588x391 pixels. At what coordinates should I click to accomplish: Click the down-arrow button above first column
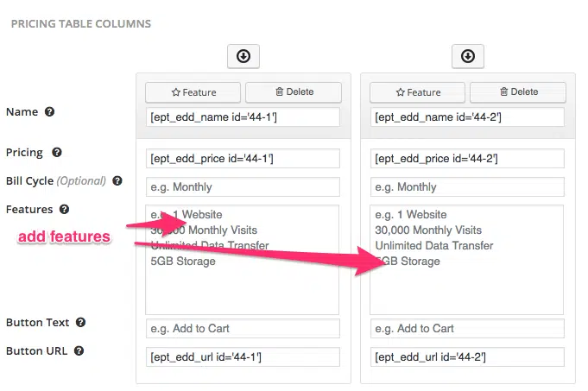pos(243,56)
